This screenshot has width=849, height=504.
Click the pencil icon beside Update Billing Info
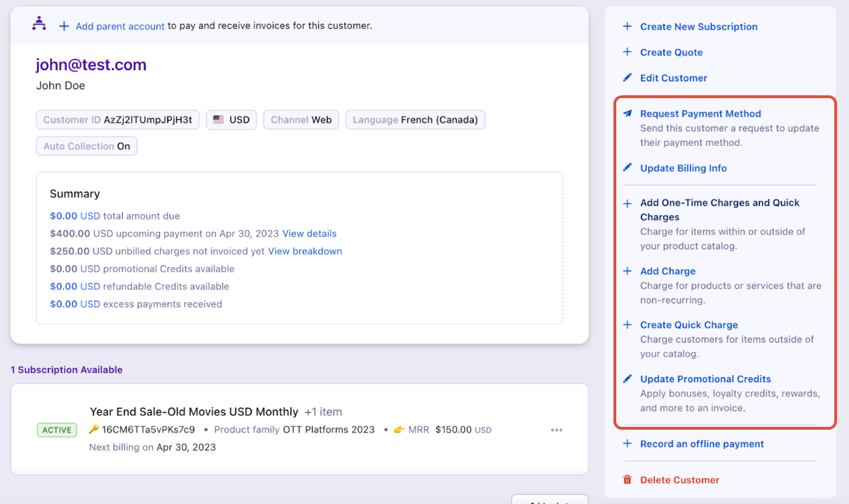tap(627, 168)
